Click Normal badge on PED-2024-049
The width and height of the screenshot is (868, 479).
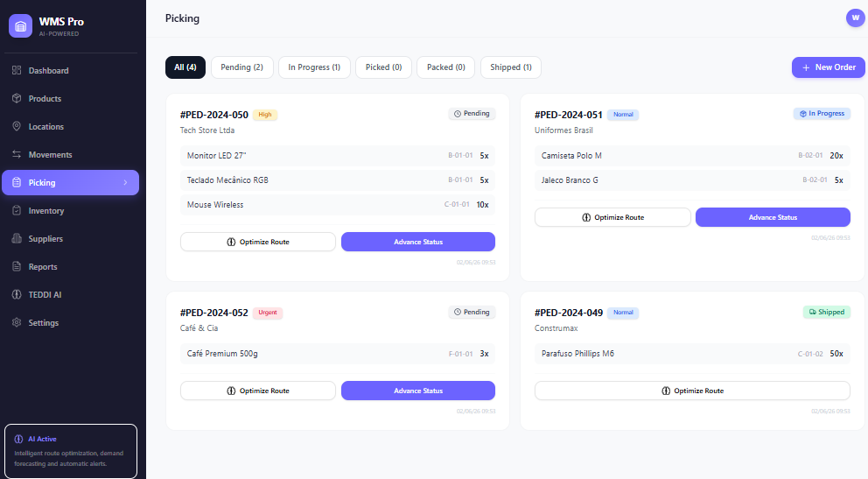click(623, 313)
